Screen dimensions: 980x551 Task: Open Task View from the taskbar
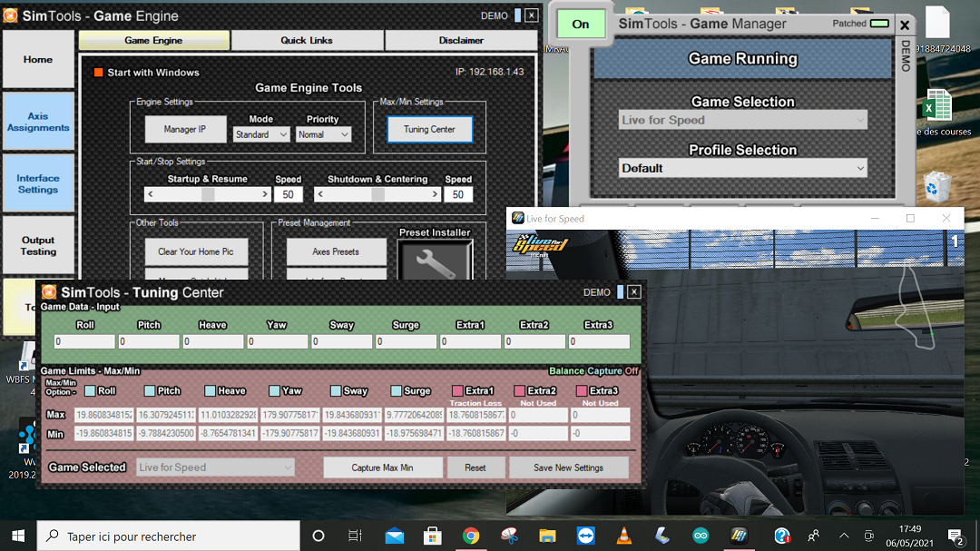[x=355, y=536]
